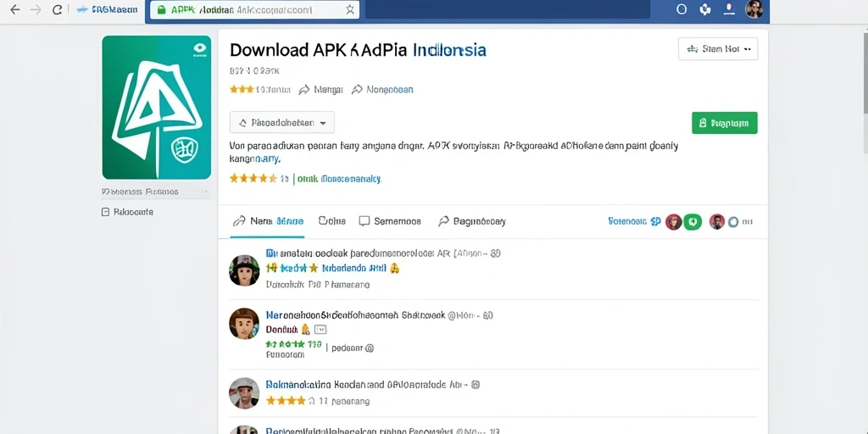This screenshot has height=434, width=868.
Task: Click the browser forward arrow
Action: 36,10
